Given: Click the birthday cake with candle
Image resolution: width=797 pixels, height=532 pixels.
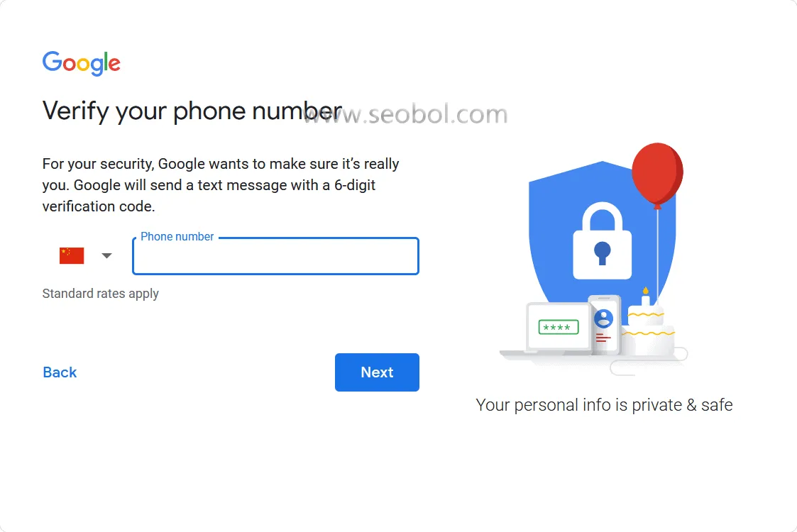Looking at the screenshot, I should click(647, 325).
